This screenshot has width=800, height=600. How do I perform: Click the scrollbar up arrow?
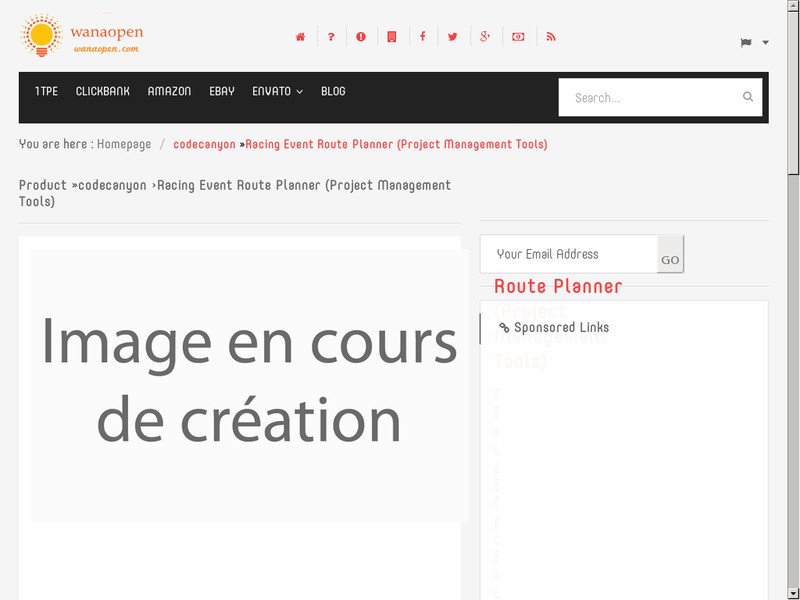[793, 5]
